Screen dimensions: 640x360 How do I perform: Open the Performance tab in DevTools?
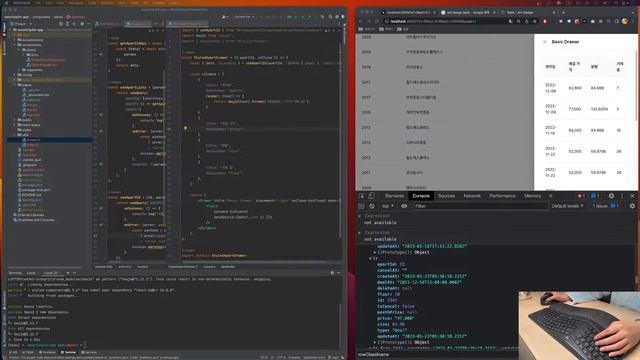(x=502, y=196)
